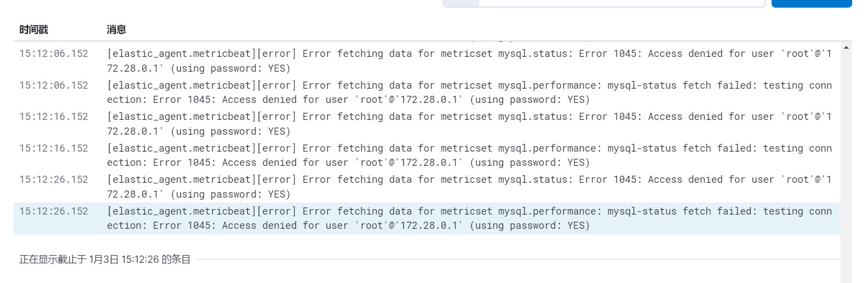Screen dimensions: 868x283
Task: Click the timestamp of the first mysql.status entry
Action: pyautogui.click(x=54, y=54)
